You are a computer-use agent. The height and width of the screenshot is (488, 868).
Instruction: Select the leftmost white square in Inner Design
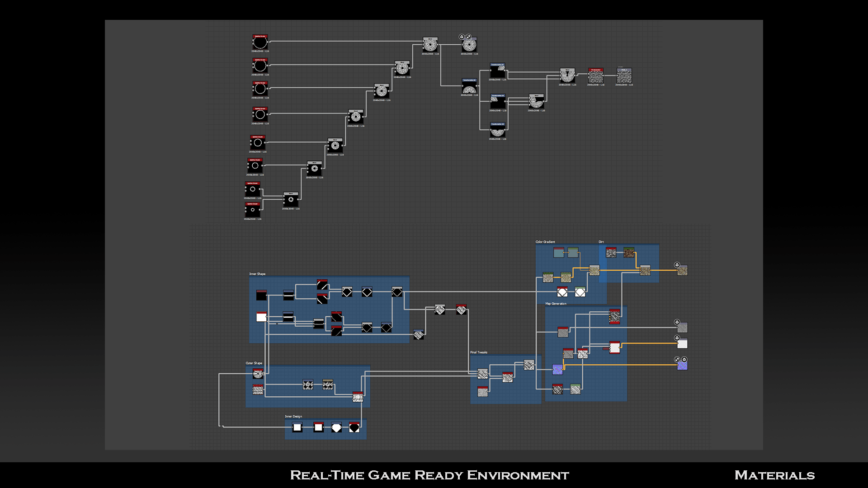pos(297,427)
